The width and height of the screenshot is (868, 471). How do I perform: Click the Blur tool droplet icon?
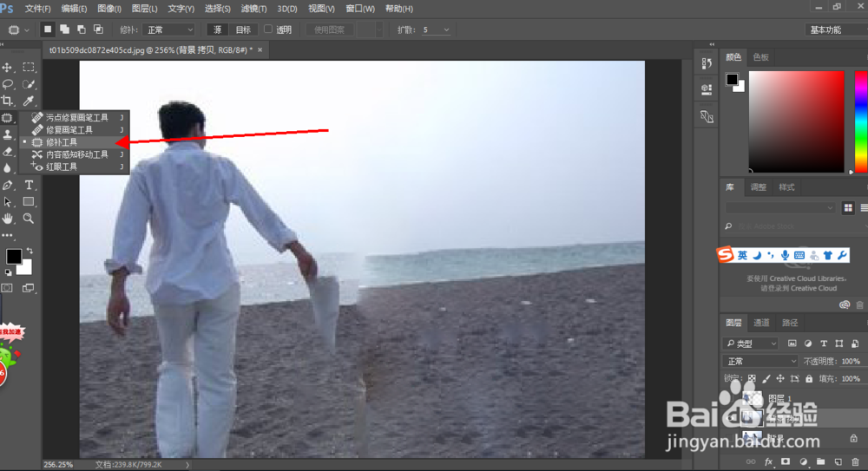(x=7, y=167)
